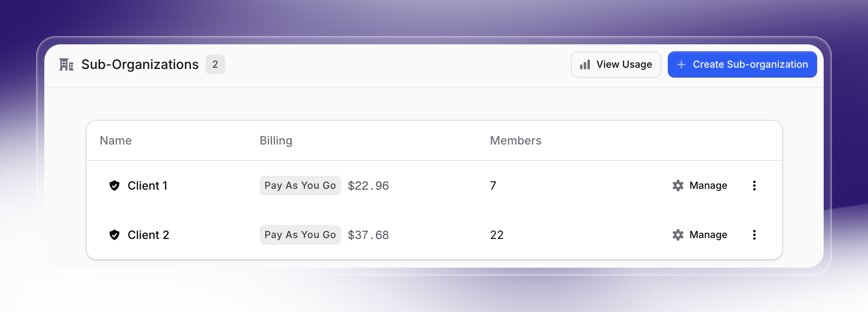Open options menu at end of Client 1 row

pyautogui.click(x=754, y=185)
